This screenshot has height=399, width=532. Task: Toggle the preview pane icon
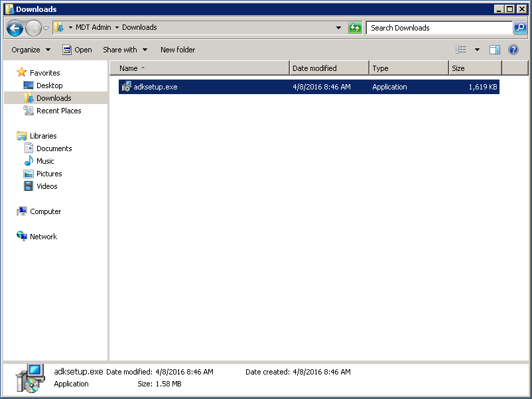click(494, 50)
